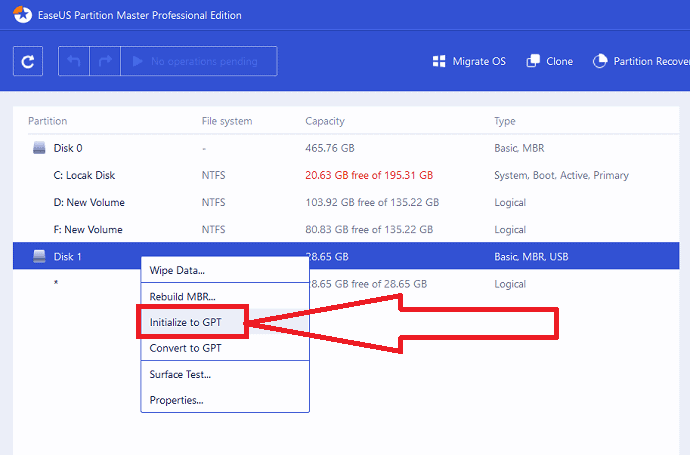The image size is (690, 455).
Task: Click 'System, Boot, Active, Primary' type text
Action: (561, 175)
